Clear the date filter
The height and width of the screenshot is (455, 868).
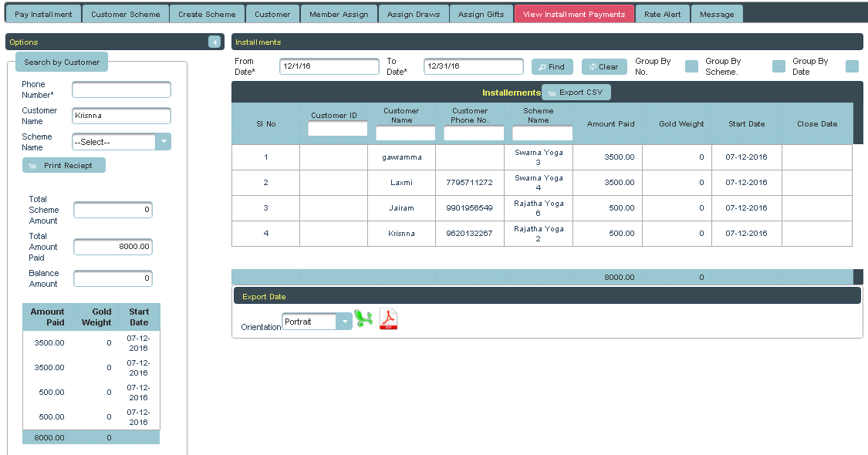[x=603, y=67]
